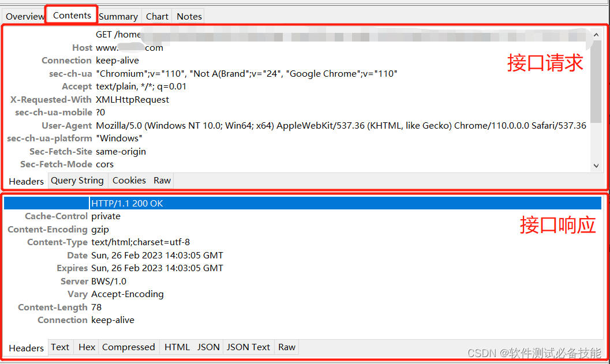Show response Raw tab next to JSON Text

click(x=287, y=347)
